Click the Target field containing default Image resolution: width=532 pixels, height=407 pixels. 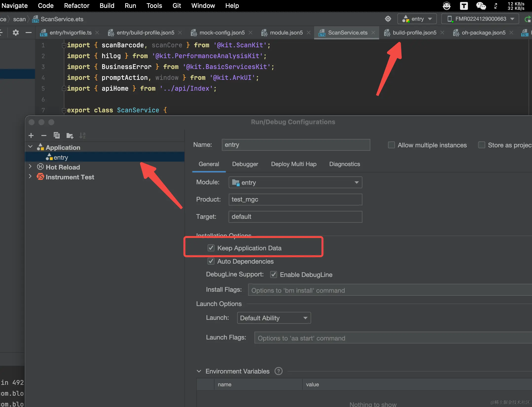[295, 217]
